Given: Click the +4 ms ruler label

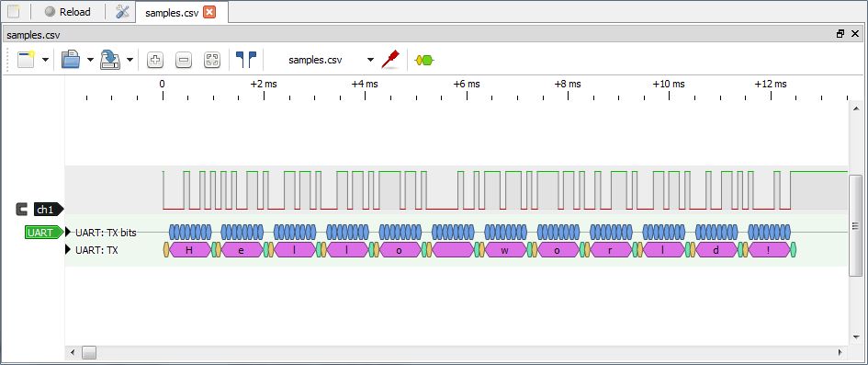Looking at the screenshot, I should [x=365, y=85].
